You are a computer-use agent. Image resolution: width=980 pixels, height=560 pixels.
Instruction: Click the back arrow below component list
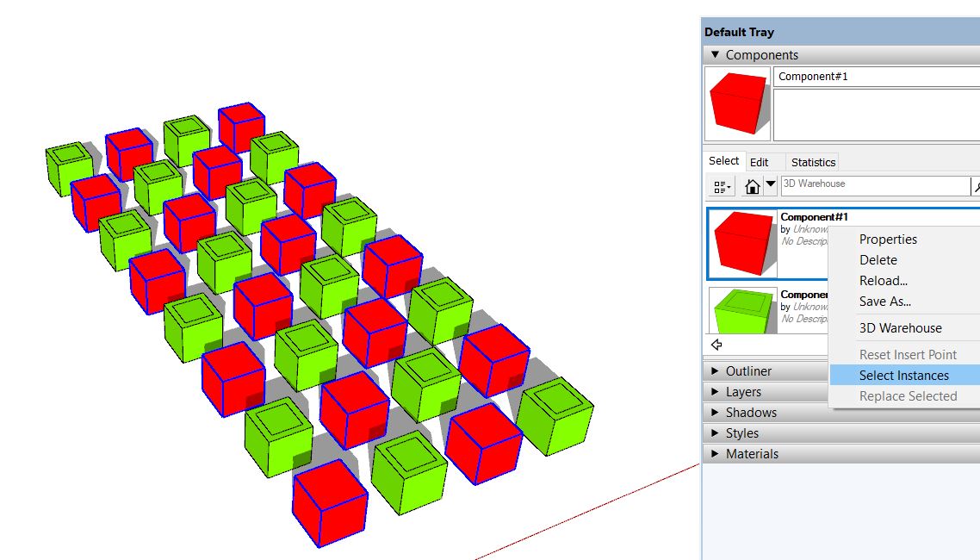[x=716, y=345]
